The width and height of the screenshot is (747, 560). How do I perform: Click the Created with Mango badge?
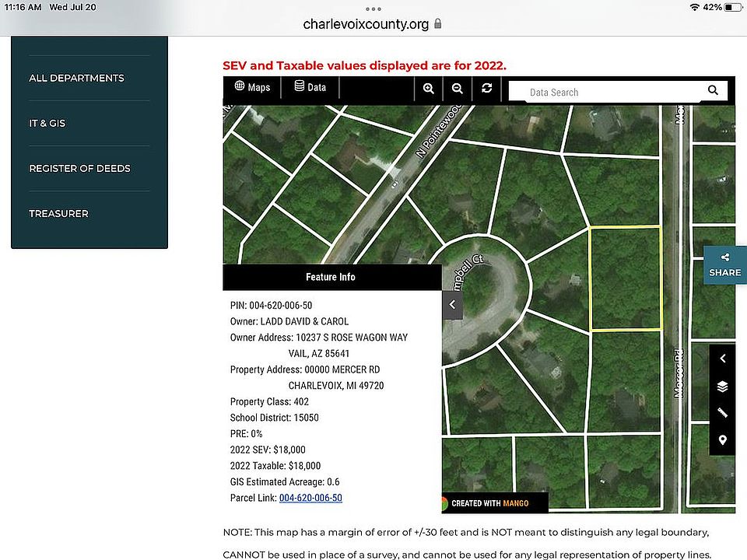click(x=490, y=503)
